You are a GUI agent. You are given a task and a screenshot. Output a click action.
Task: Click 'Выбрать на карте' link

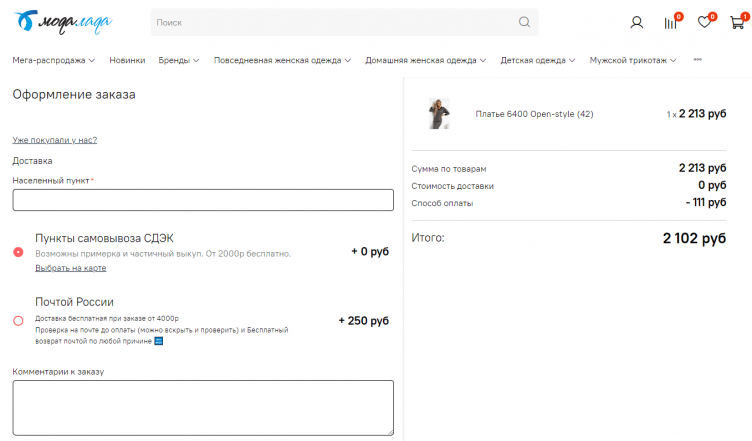70,268
